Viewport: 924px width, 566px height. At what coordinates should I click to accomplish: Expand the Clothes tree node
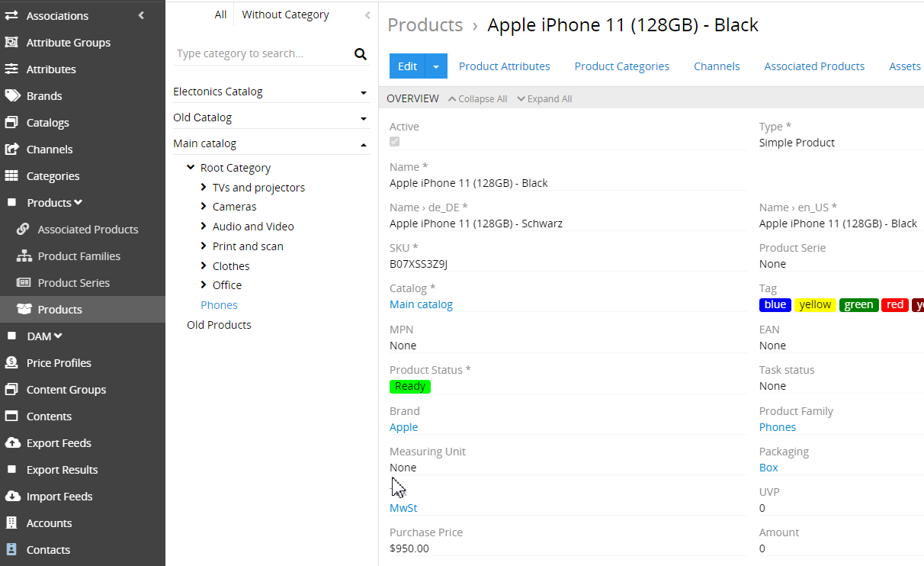point(204,265)
